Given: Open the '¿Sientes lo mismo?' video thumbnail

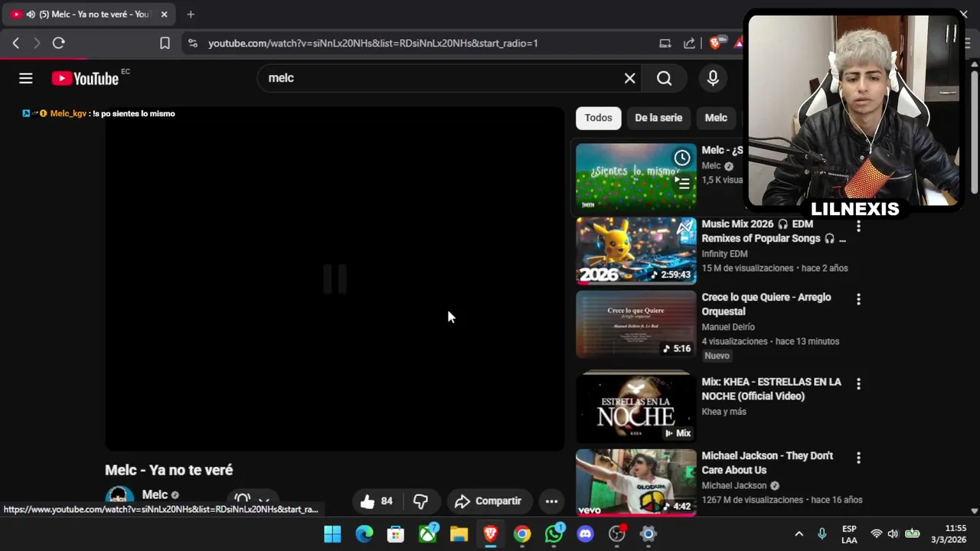Looking at the screenshot, I should [636, 177].
